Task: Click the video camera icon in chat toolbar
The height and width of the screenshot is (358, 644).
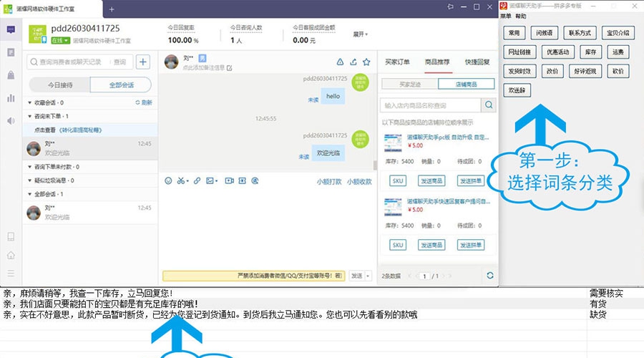Action: pyautogui.click(x=229, y=180)
